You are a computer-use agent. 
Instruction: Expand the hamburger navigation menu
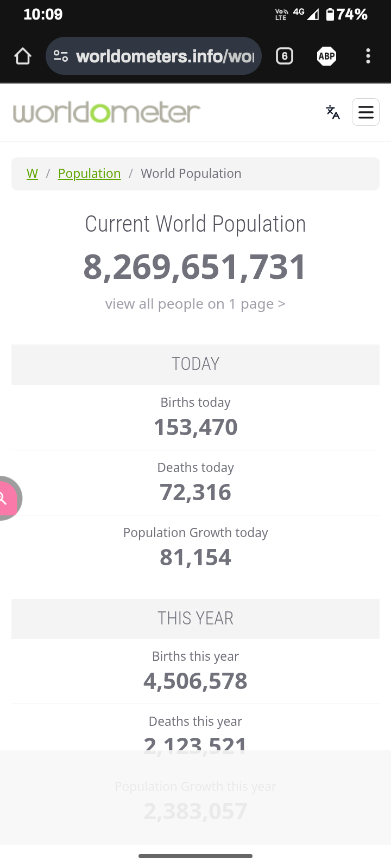click(365, 112)
